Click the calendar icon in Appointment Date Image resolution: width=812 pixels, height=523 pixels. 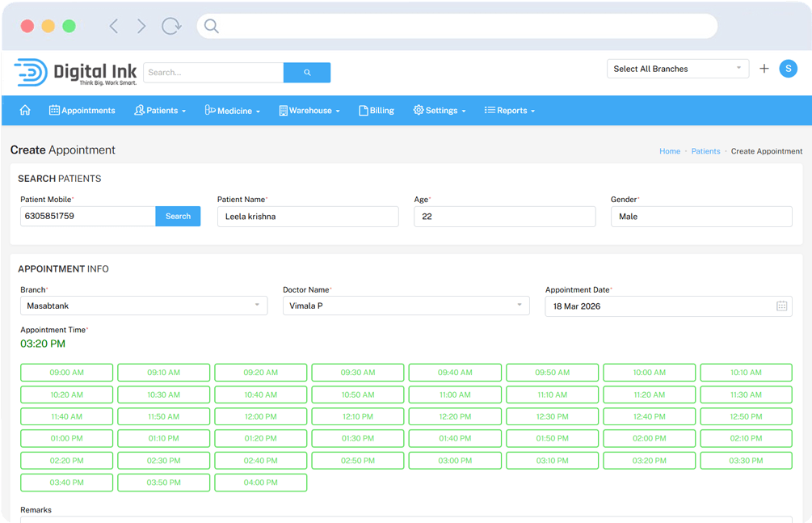[x=781, y=306]
